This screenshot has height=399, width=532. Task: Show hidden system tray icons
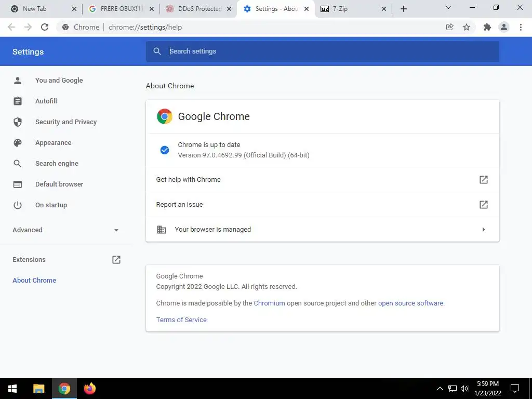pos(440,389)
